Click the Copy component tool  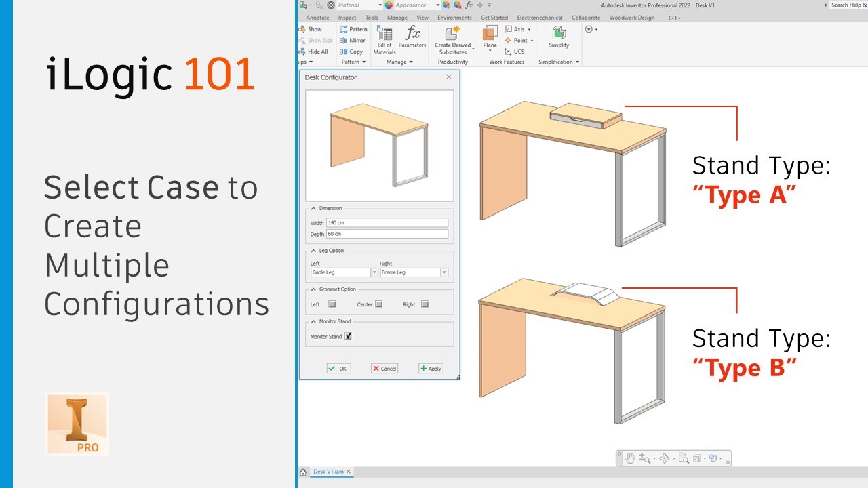tap(351, 51)
